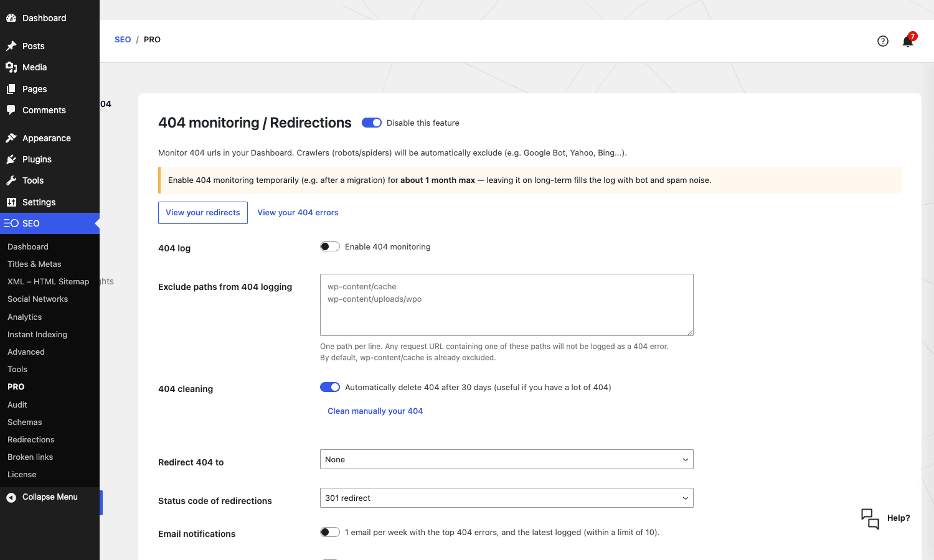Click the Email notifications label
Screen dimensions: 934x560
click(197, 534)
